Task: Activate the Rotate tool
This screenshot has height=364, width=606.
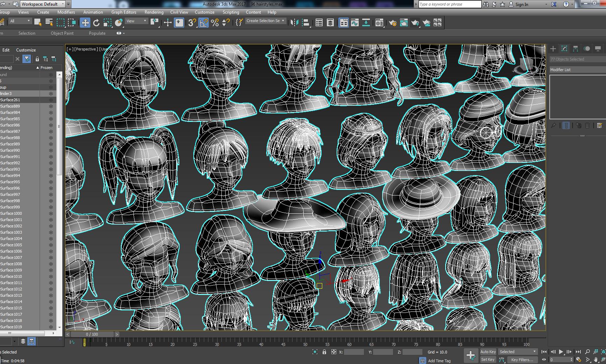Action: click(96, 23)
